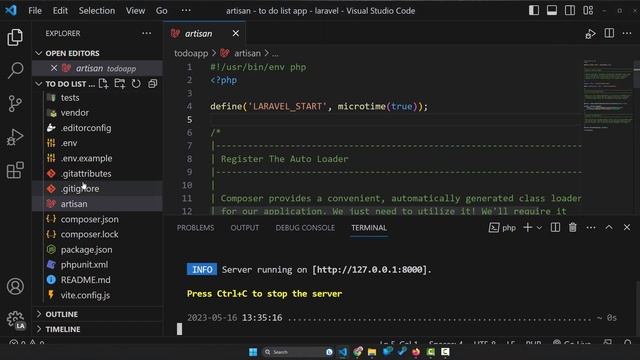This screenshot has width=640, height=360.
Task: Click artisan in the breadcrumb
Action: point(247,53)
